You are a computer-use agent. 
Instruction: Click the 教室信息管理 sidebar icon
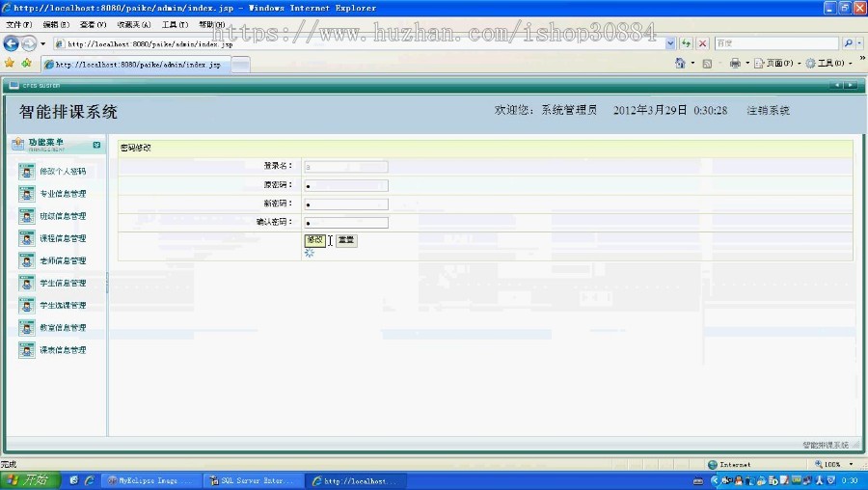(x=26, y=328)
